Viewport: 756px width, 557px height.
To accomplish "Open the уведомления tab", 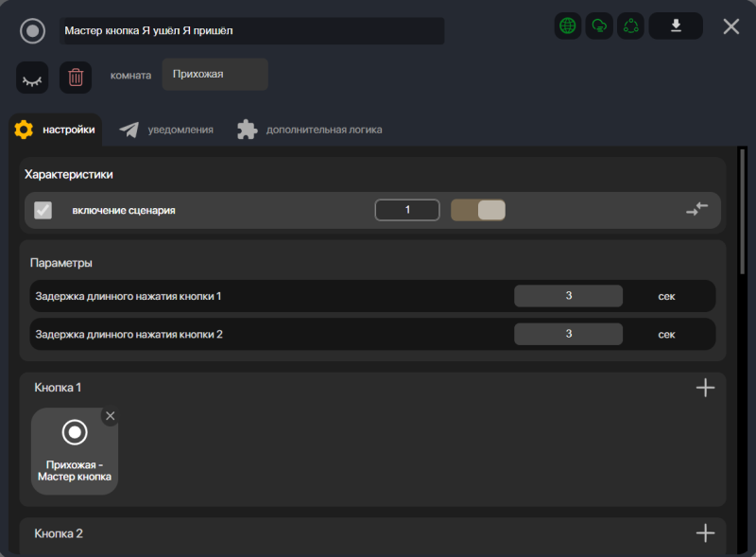I will pos(167,130).
